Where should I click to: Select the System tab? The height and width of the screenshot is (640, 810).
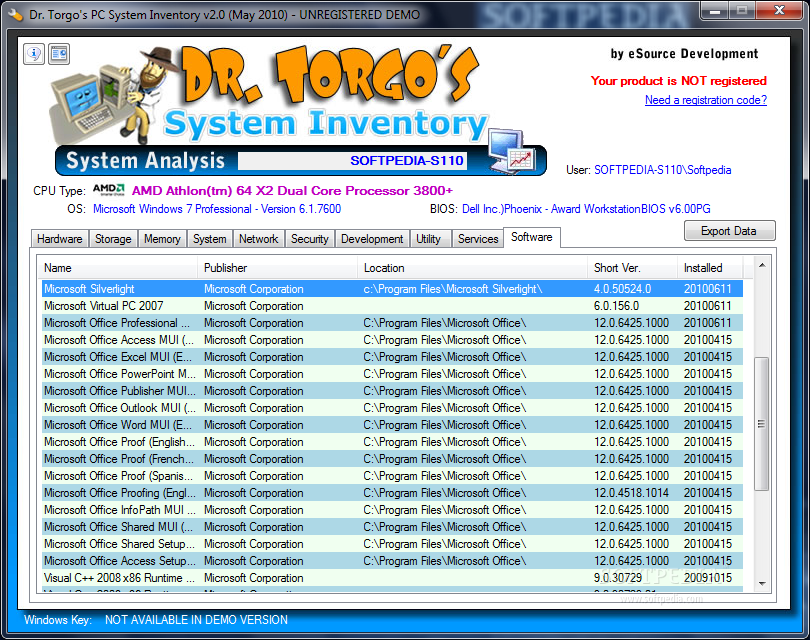click(x=210, y=239)
